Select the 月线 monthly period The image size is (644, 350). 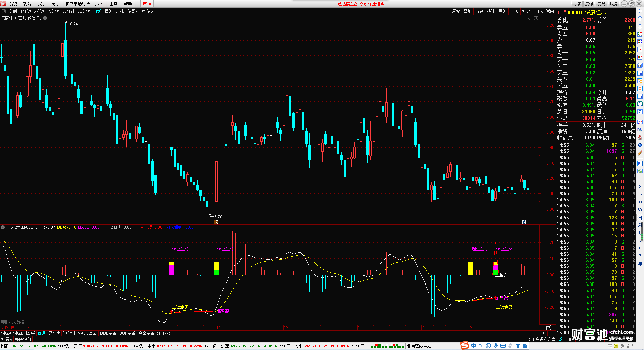(120, 11)
